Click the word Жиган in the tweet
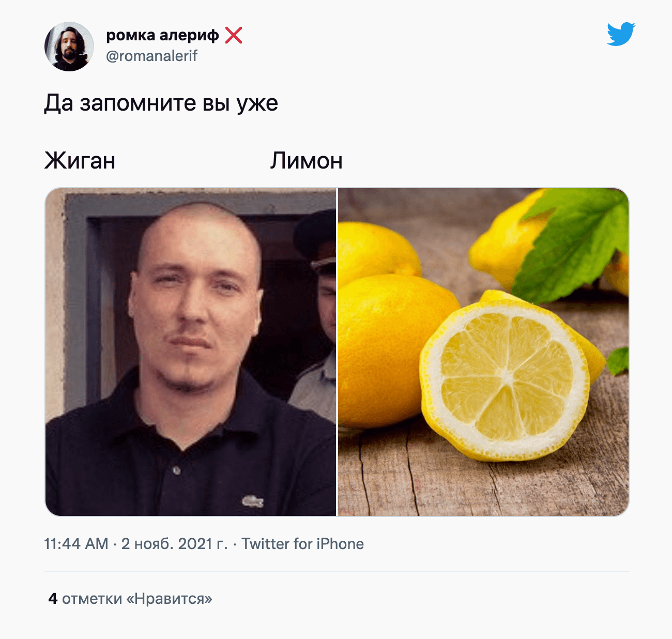 [x=80, y=161]
